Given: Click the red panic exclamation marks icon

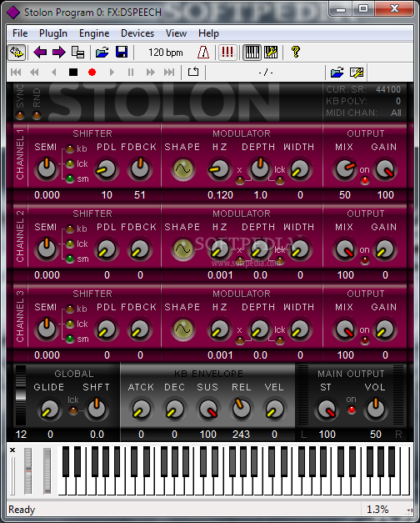Looking at the screenshot, I should [227, 53].
